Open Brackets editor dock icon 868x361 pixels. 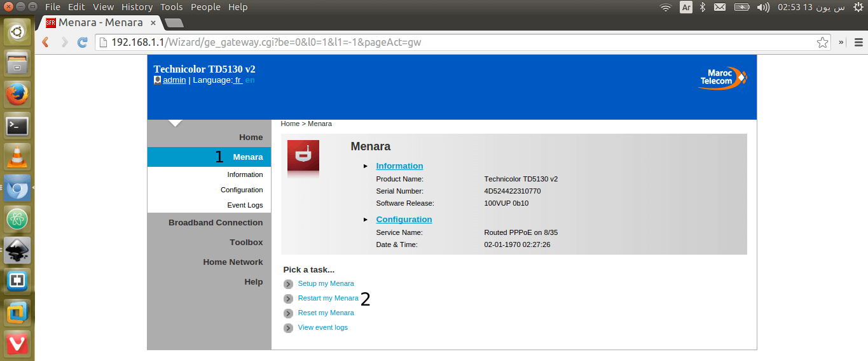click(17, 281)
